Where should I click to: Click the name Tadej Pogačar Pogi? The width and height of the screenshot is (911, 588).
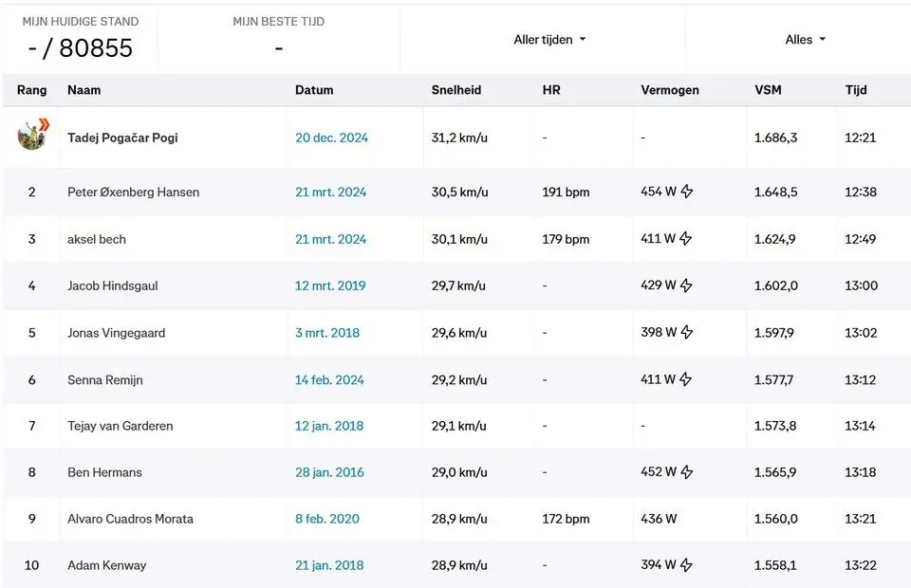click(x=122, y=138)
